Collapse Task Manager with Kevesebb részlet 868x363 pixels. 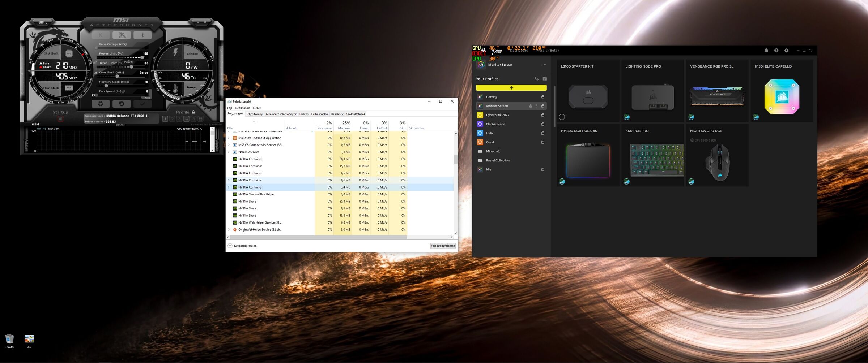[242, 246]
